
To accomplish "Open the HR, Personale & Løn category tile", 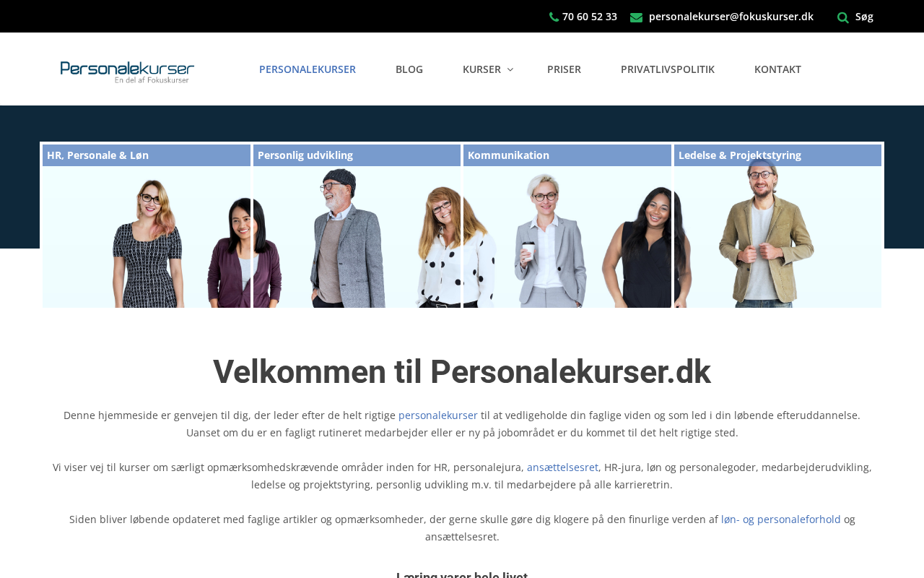I will coord(147,226).
